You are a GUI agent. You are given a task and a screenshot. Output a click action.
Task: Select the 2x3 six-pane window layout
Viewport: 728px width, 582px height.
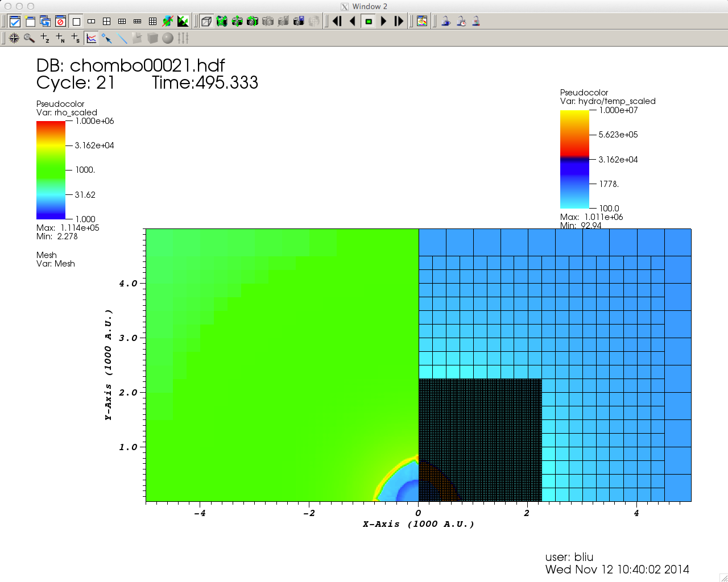tap(122, 22)
